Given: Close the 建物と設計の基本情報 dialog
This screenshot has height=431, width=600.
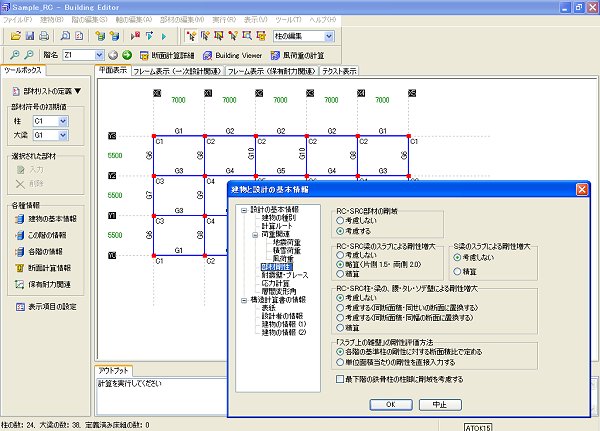Looking at the screenshot, I should (582, 189).
